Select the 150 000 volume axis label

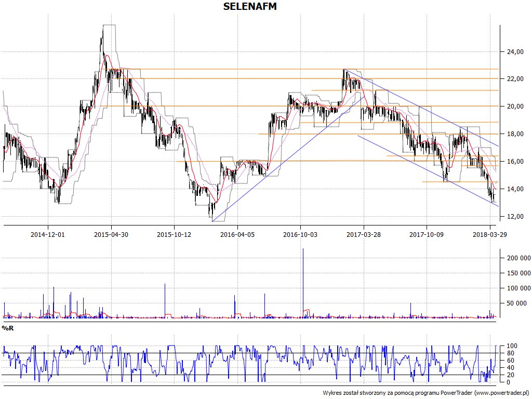tap(519, 273)
